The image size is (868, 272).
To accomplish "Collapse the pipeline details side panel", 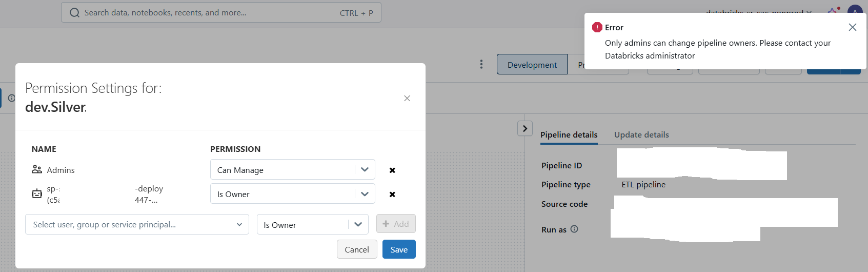I will pos(525,128).
